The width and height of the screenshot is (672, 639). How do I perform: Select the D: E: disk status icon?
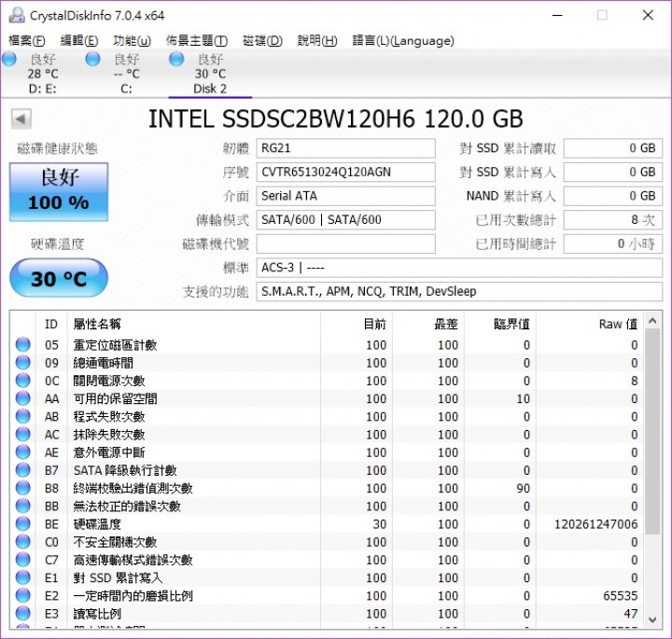click(x=9, y=59)
